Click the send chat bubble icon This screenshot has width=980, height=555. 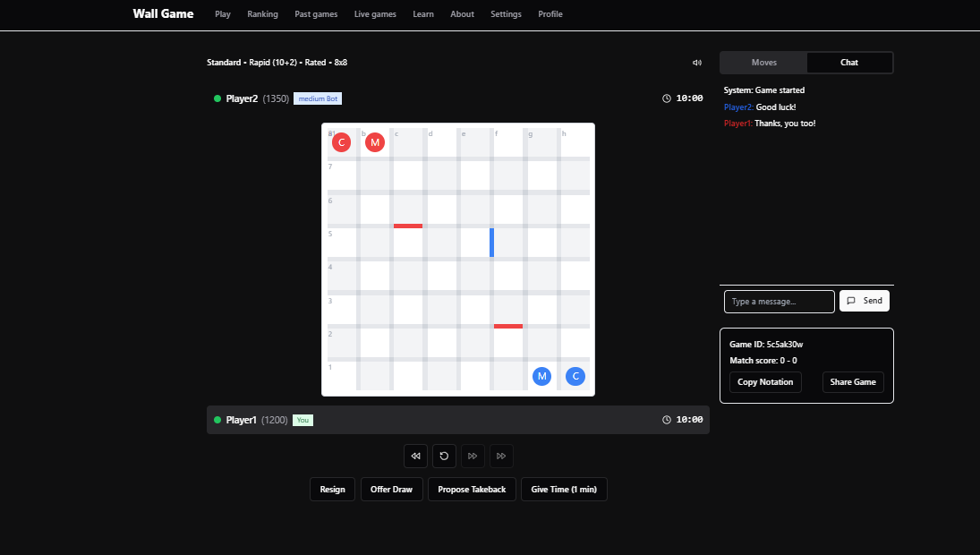tap(851, 300)
